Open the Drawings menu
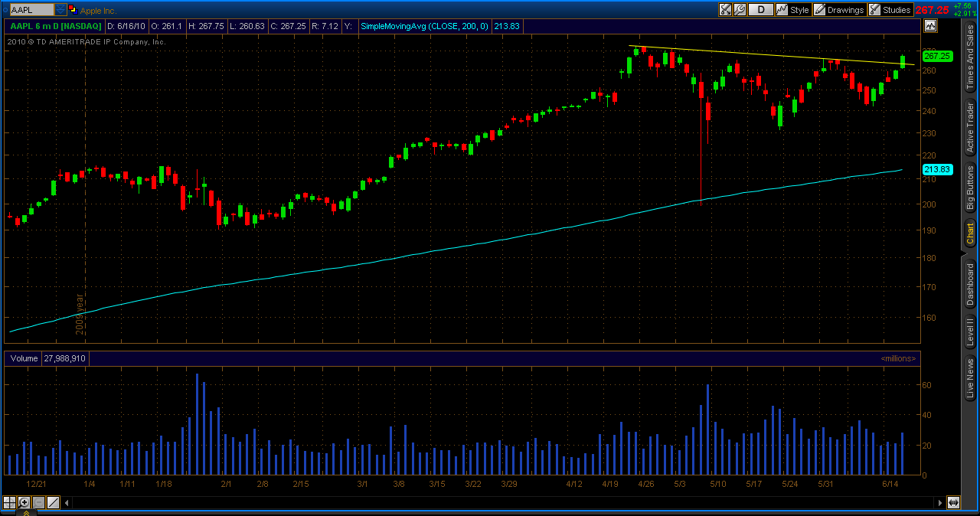The height and width of the screenshot is (516, 980). coord(839,10)
